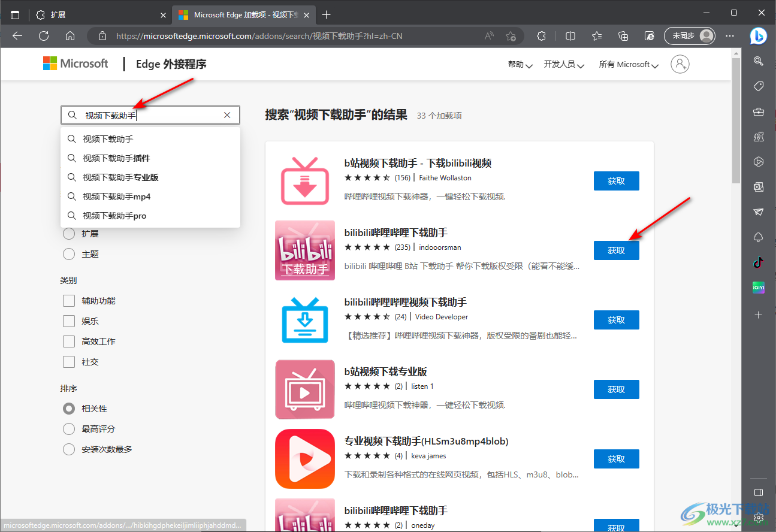Click sidebar Search icon

click(x=759, y=61)
